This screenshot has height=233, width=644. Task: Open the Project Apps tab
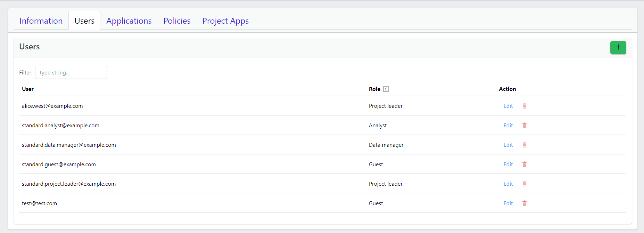(225, 21)
